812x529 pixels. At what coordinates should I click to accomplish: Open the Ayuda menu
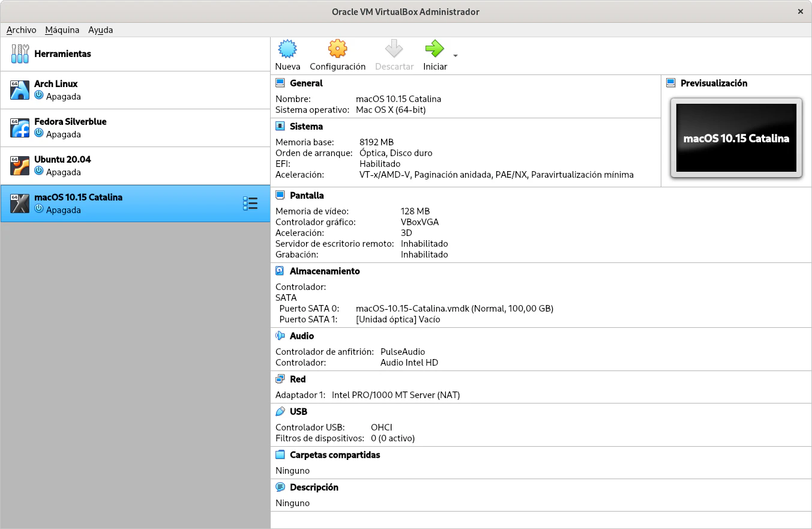pos(100,30)
